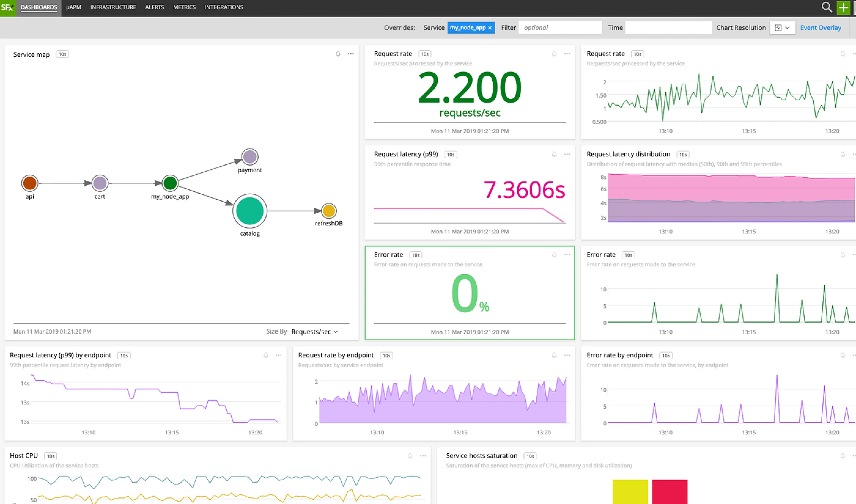The width and height of the screenshot is (856, 504).
Task: Open the Alerts menu item
Action: tap(154, 7)
